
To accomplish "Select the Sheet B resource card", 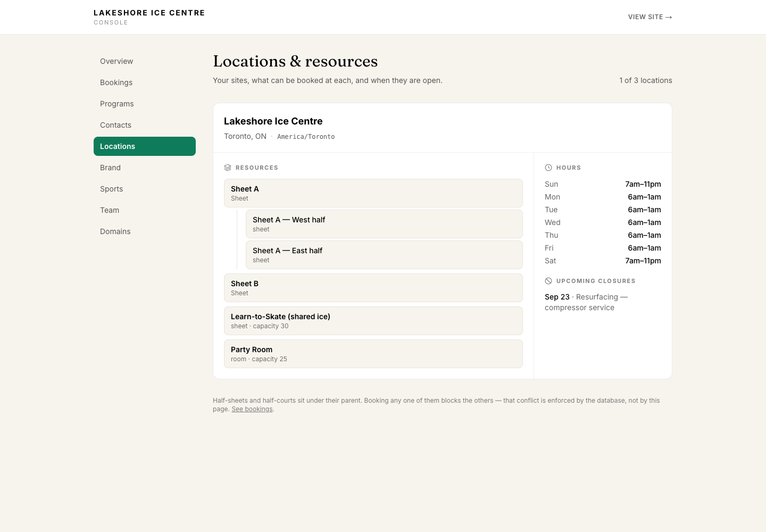I will [373, 288].
